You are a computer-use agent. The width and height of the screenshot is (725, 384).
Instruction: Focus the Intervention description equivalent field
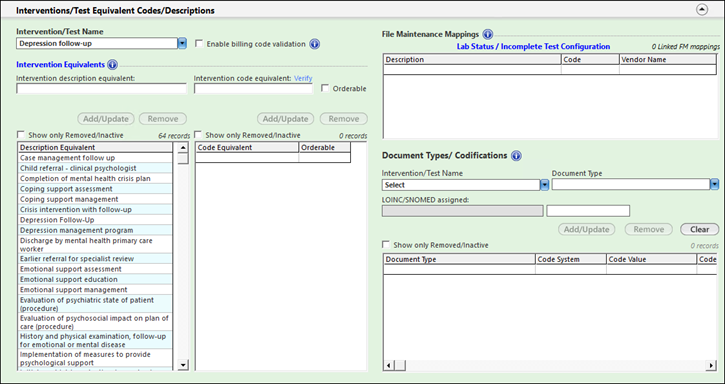coord(101,88)
